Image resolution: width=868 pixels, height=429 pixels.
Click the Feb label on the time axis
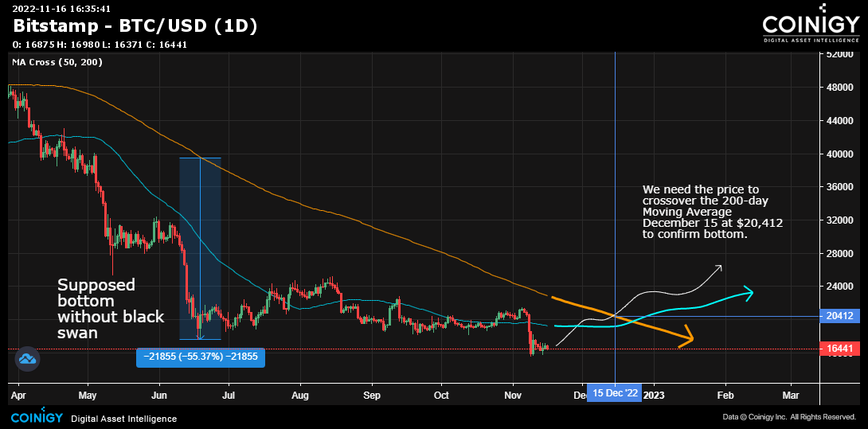[725, 396]
